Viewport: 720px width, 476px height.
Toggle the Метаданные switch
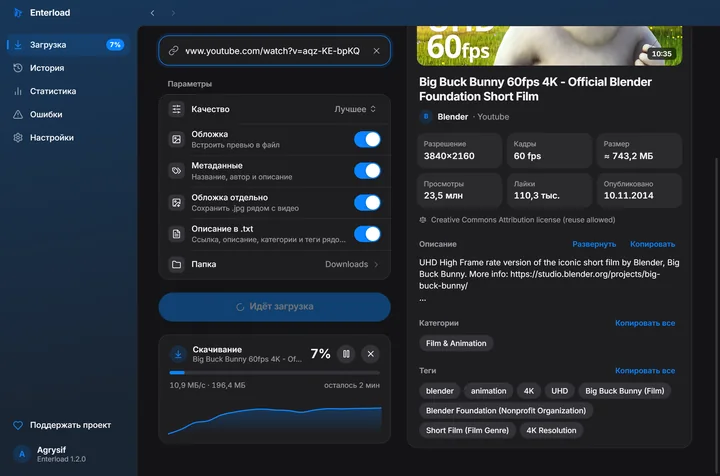click(x=367, y=171)
